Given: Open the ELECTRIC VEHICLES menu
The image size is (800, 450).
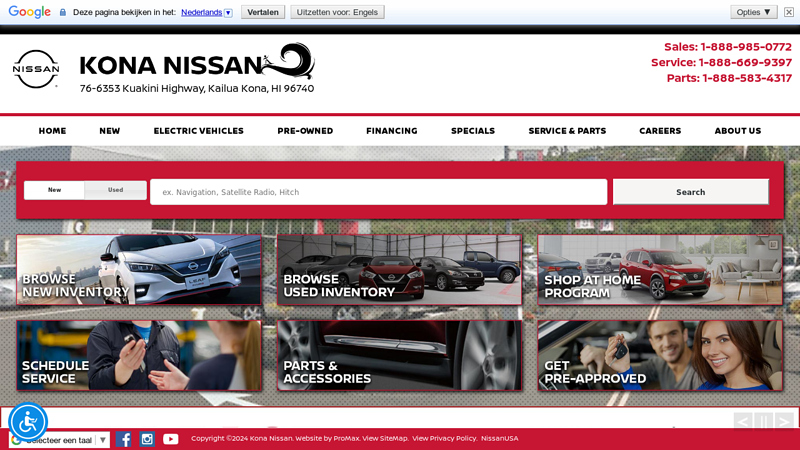Looking at the screenshot, I should click(198, 131).
